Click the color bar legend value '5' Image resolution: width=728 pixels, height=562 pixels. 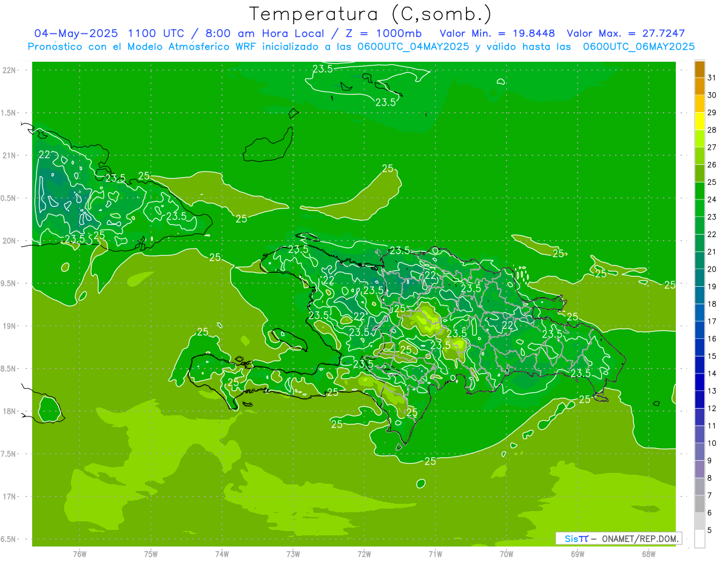click(x=710, y=530)
